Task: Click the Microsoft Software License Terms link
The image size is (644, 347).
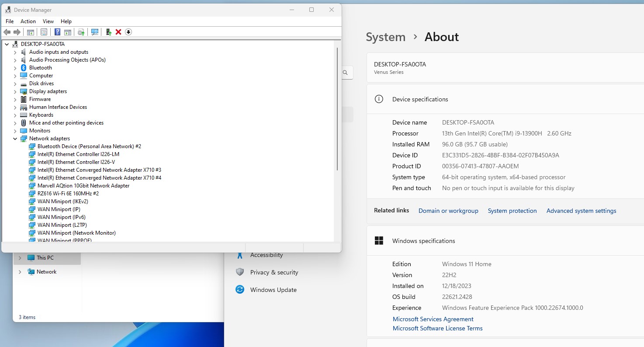Action: tap(437, 328)
